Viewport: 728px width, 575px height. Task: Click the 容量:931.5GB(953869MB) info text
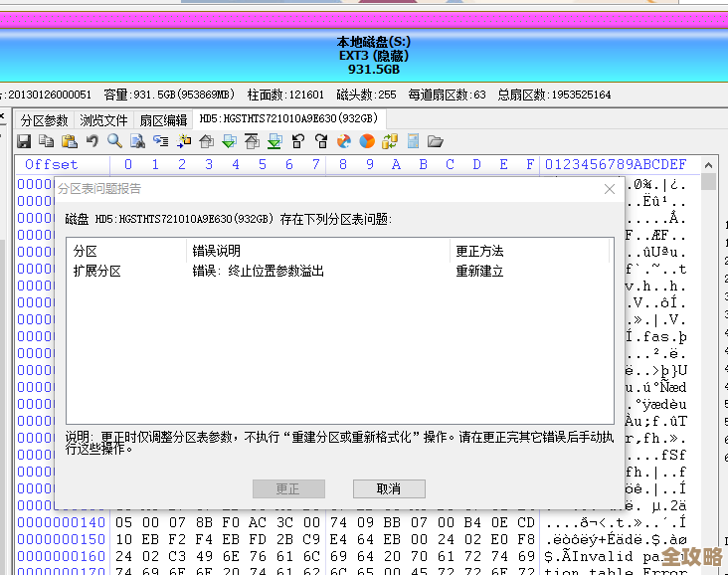point(169,95)
